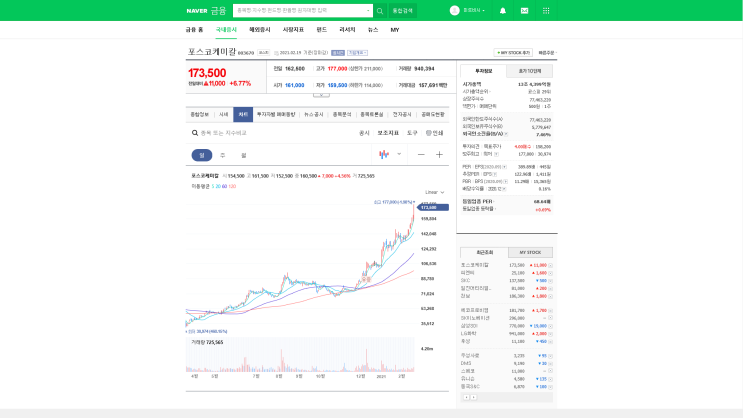This screenshot has height=418, width=743.
Task: Go to next page of recent list
Action: point(473,397)
